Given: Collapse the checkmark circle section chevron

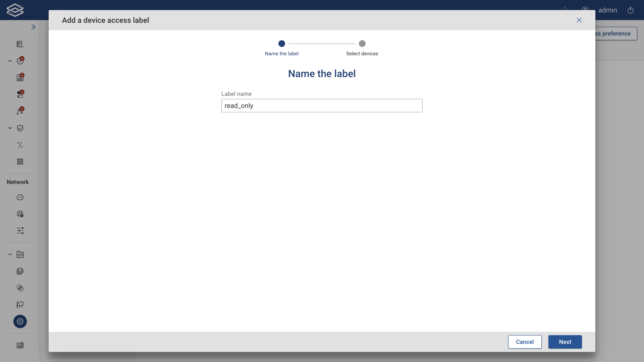Looking at the screenshot, I should point(10,61).
